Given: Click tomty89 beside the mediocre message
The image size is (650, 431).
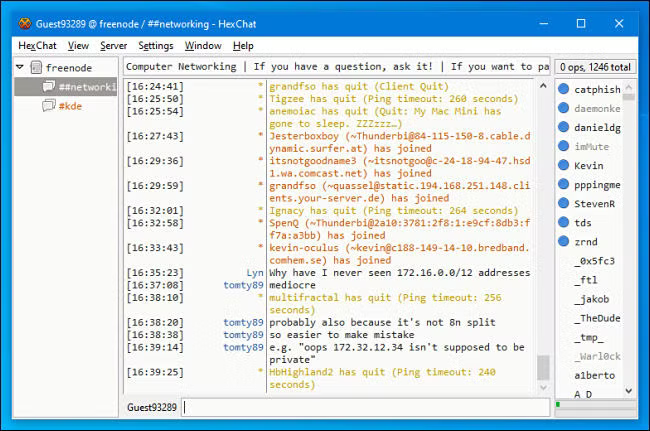Looking at the screenshot, I should [243, 285].
